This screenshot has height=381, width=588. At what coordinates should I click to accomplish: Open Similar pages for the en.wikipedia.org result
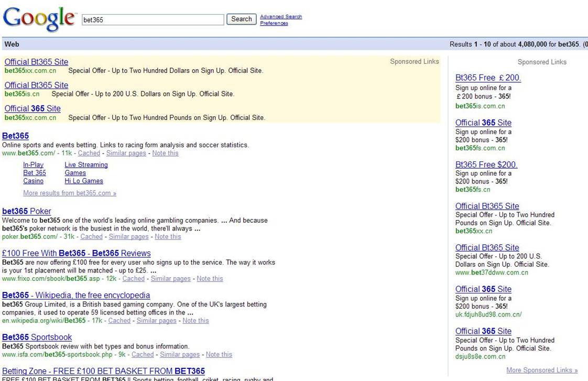156,321
